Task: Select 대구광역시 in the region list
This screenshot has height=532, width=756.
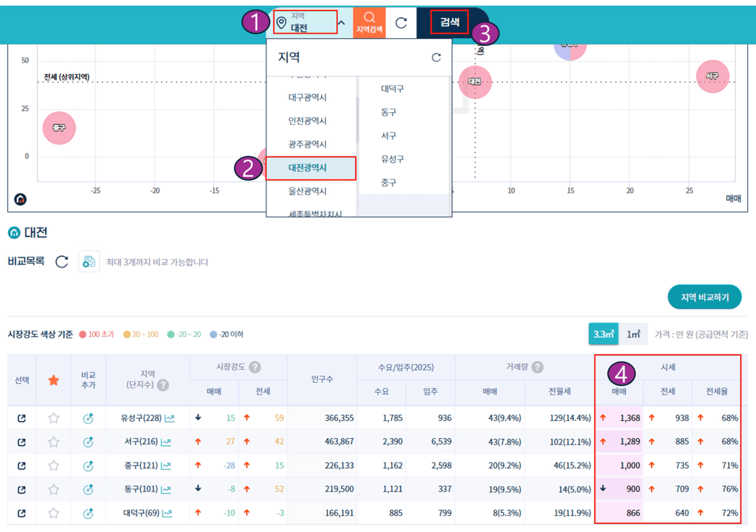Action: click(x=307, y=98)
